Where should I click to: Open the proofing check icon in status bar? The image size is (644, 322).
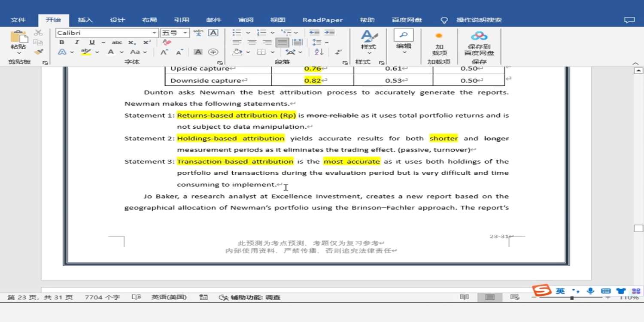(x=136, y=297)
